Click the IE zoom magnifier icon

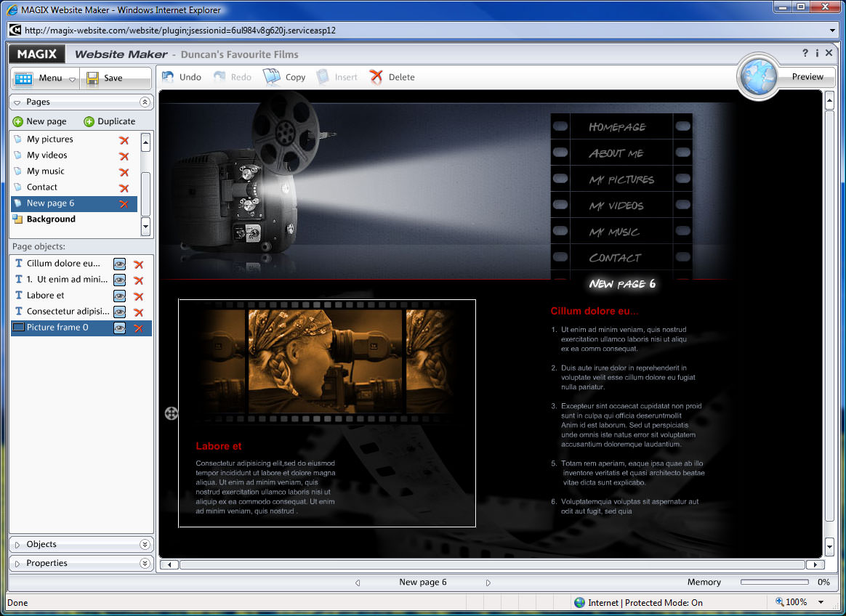click(x=779, y=601)
